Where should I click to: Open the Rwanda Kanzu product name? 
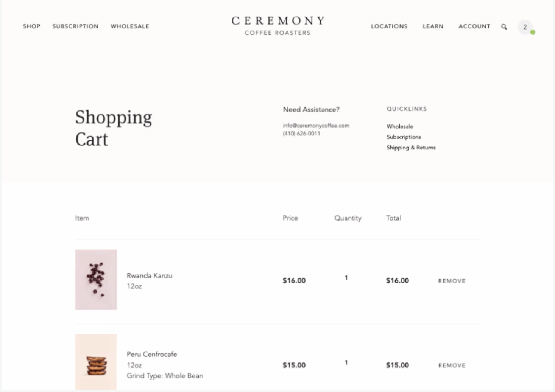[x=149, y=275]
